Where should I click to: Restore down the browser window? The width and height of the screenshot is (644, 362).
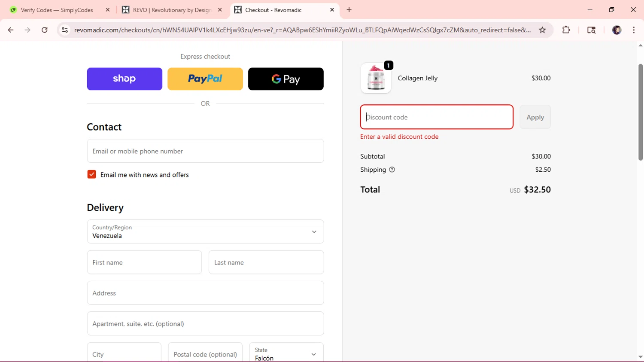pyautogui.click(x=612, y=10)
